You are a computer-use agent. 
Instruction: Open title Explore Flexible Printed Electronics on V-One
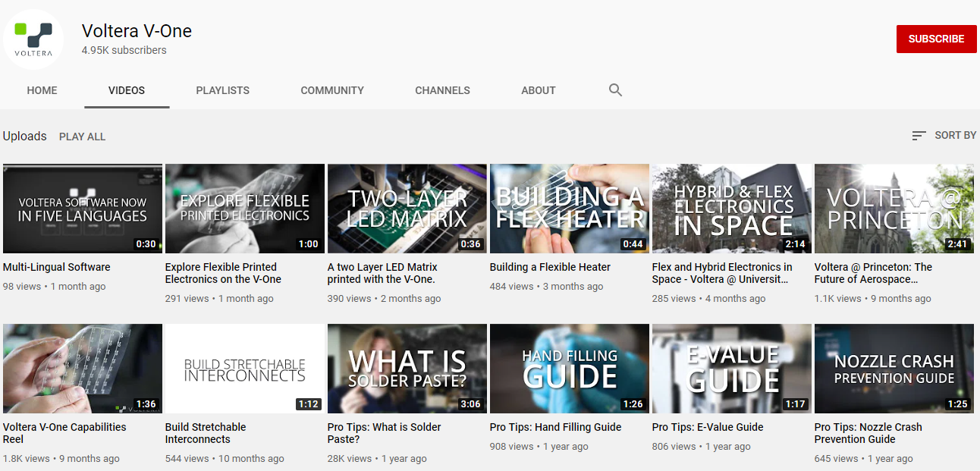[x=223, y=273]
